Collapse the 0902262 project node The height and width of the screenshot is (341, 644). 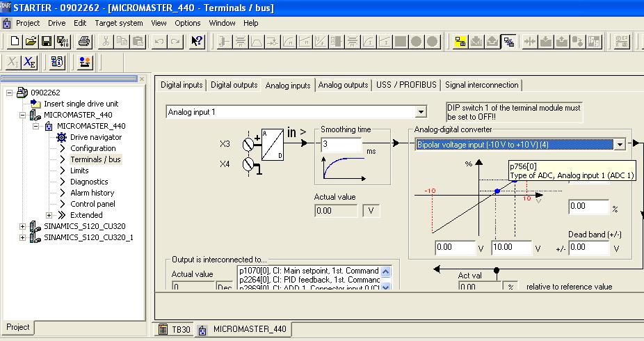point(9,93)
